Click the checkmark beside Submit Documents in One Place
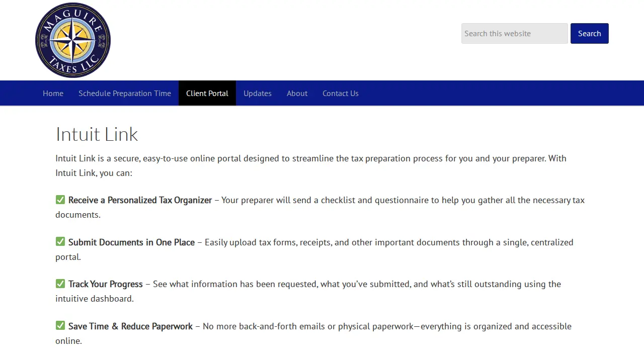Image resolution: width=644 pixels, height=362 pixels. 60,242
